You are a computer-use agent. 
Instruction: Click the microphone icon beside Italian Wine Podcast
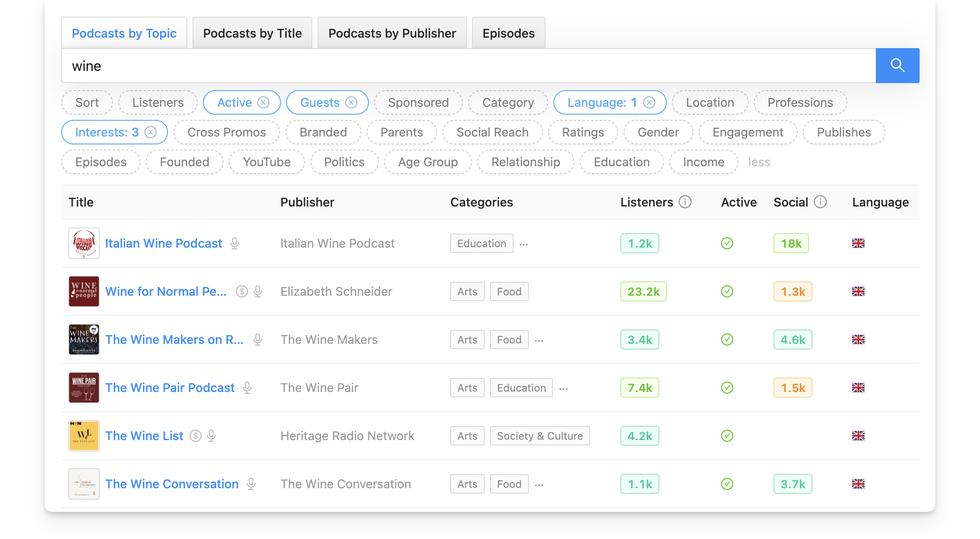click(234, 243)
